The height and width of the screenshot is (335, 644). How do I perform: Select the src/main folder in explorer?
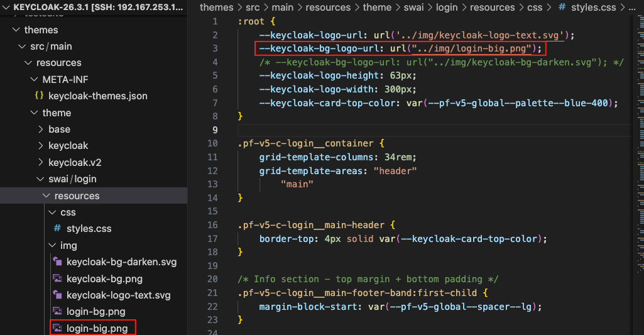pyautogui.click(x=51, y=46)
